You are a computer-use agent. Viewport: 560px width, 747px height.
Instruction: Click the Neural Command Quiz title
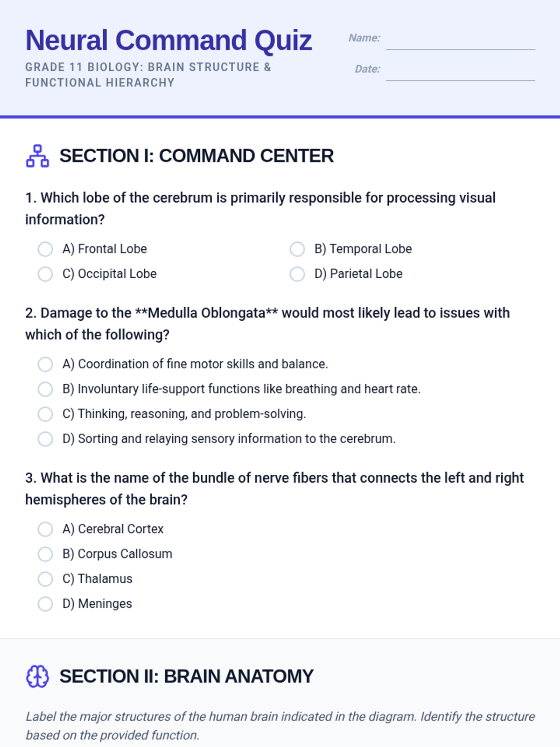point(168,40)
